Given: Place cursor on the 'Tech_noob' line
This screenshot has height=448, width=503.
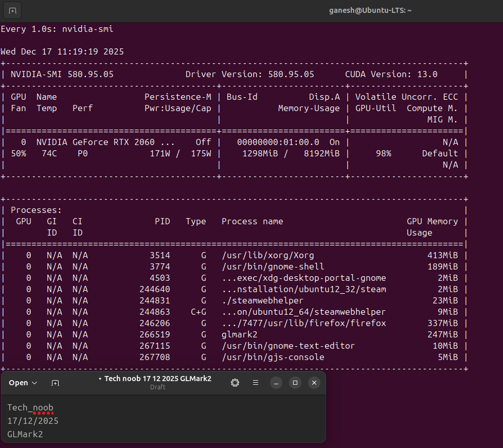Looking at the screenshot, I should click(x=30, y=407).
